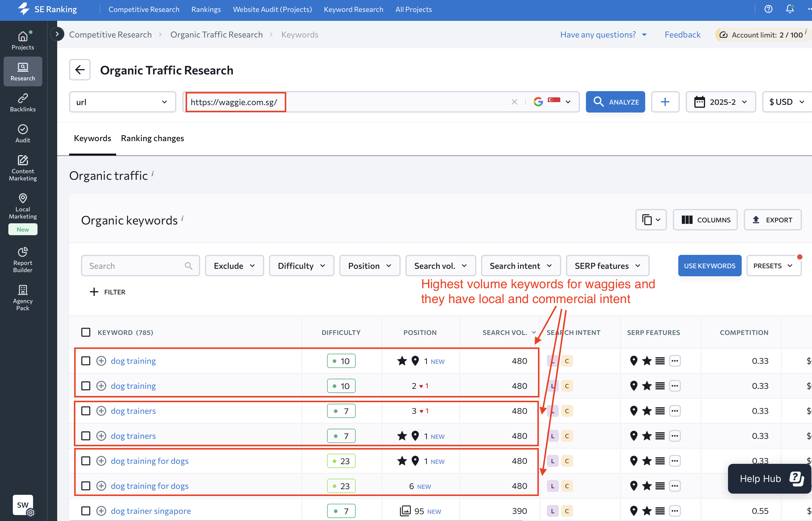Open the Difficulty filter dropdown
812x521 pixels.
point(301,266)
